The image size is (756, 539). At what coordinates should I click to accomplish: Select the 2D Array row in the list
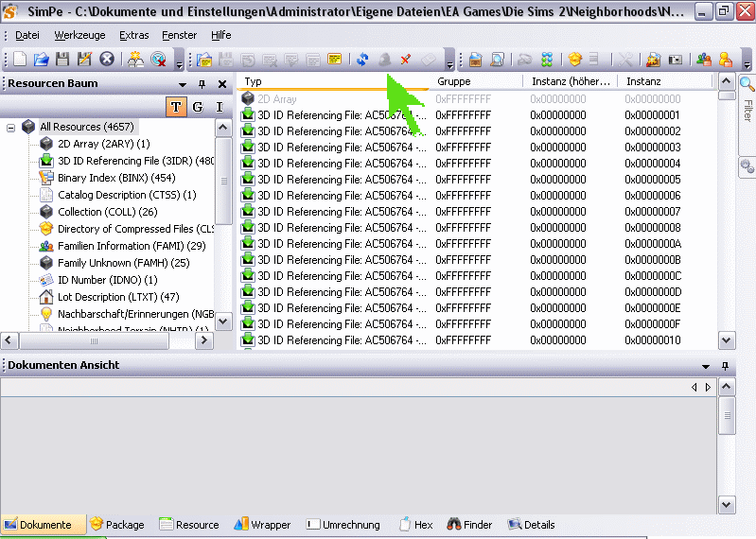(277, 99)
